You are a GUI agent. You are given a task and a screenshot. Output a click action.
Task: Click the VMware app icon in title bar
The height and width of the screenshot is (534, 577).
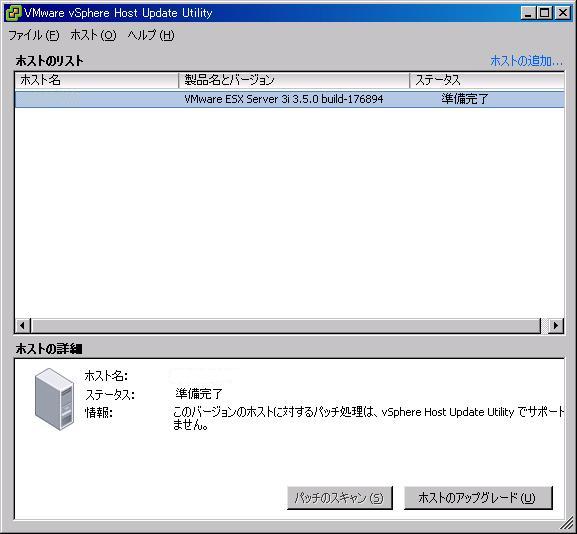click(x=13, y=13)
